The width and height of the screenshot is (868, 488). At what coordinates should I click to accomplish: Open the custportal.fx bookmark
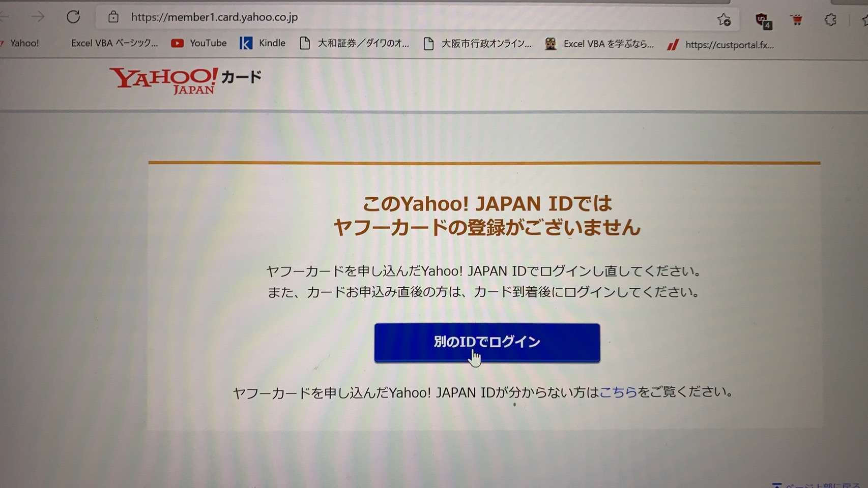pos(721,45)
